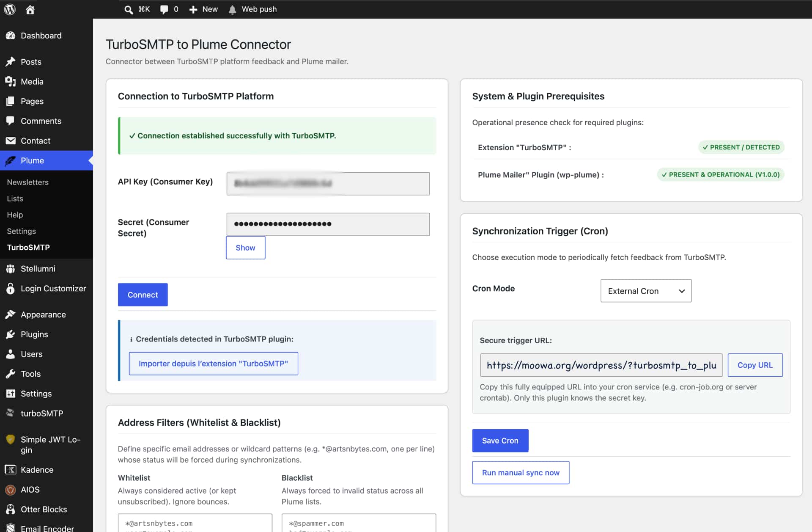Screen dimensions: 812x532
Task: Click the WordPress logo icon
Action: 10,9
